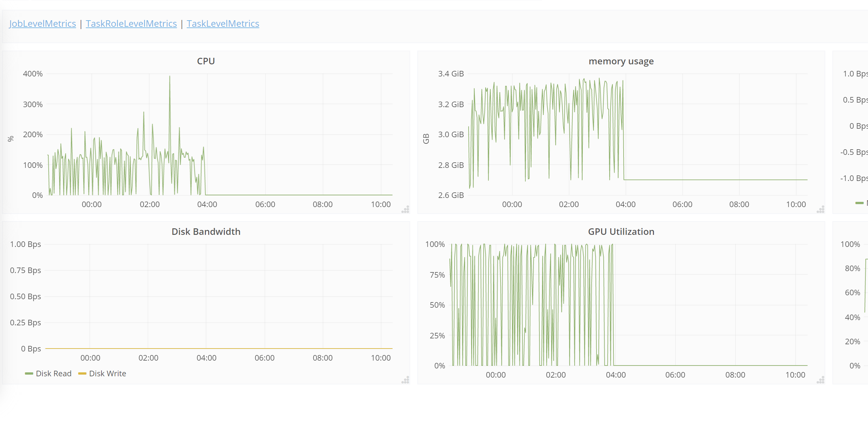868x422 pixels.
Task: Click the GPU Utilization panel resize icon
Action: click(x=820, y=380)
